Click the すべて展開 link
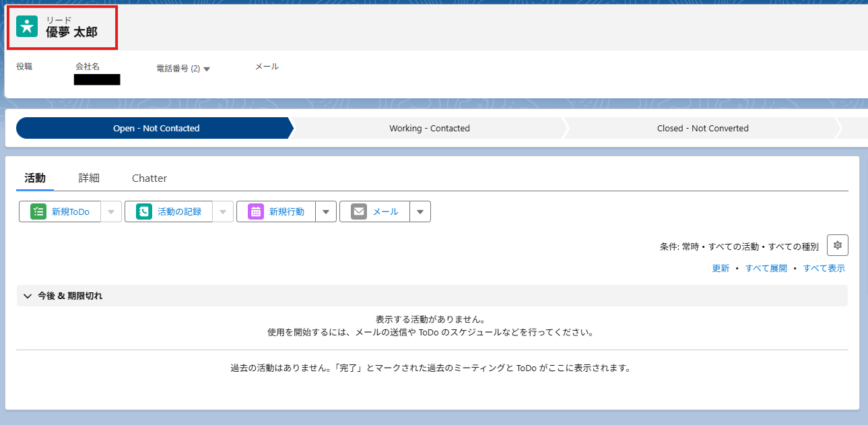 (x=766, y=267)
